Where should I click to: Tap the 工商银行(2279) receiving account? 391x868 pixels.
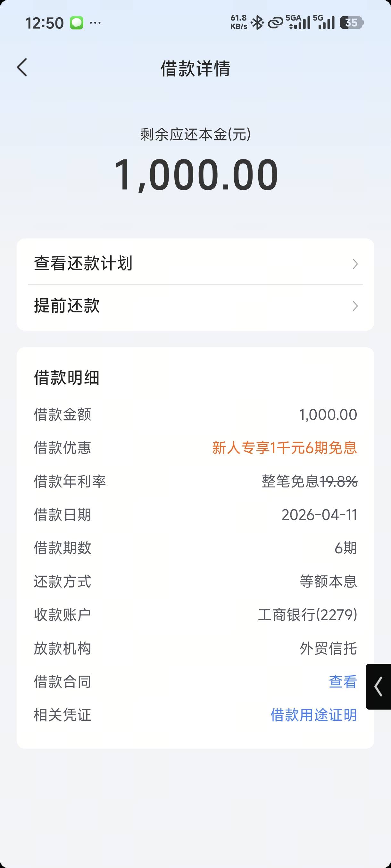click(307, 615)
